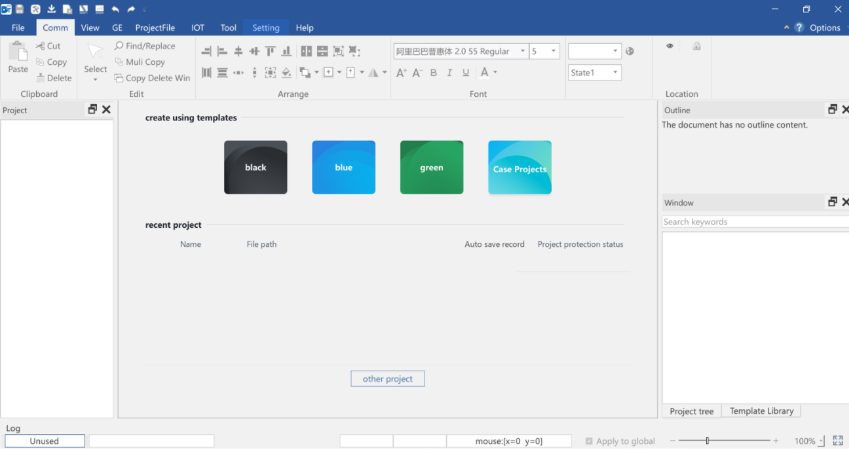Open Find/Replace in Edit group
The image size is (849, 450).
click(145, 46)
